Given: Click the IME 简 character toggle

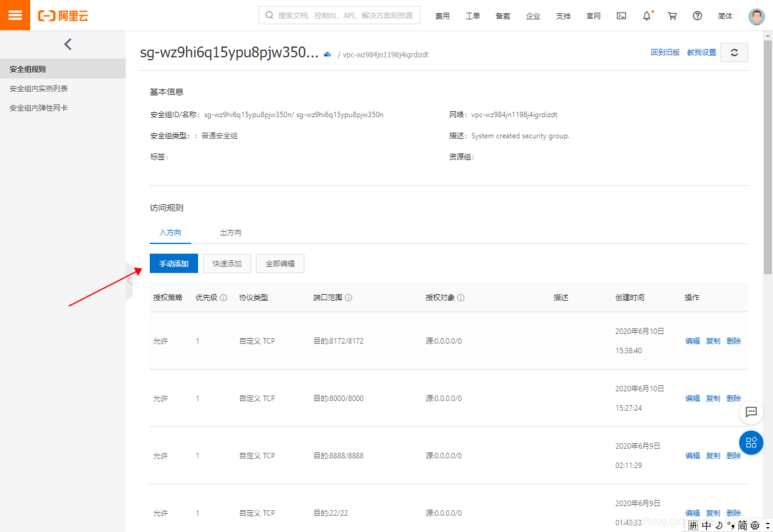Looking at the screenshot, I should (742, 525).
